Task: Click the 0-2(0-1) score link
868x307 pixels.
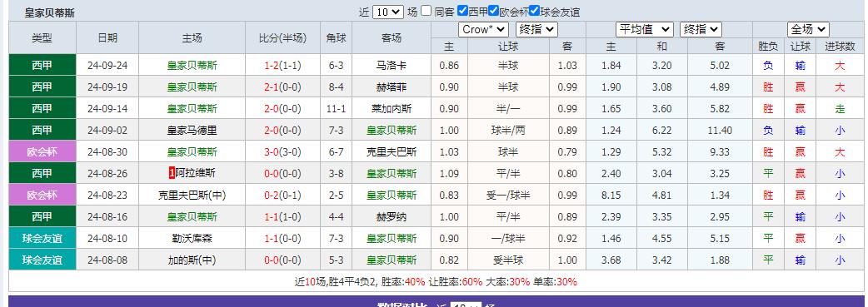Action: [283, 195]
